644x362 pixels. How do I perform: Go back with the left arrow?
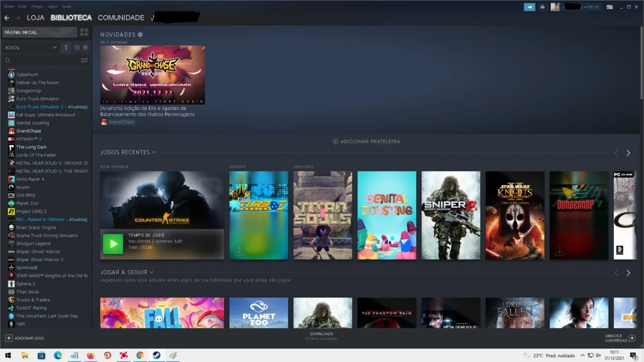(7, 18)
